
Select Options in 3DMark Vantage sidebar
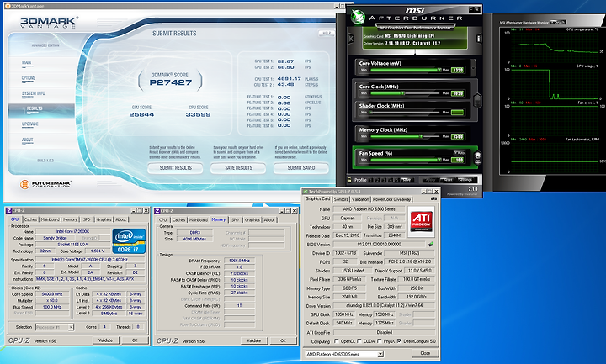[x=29, y=78]
